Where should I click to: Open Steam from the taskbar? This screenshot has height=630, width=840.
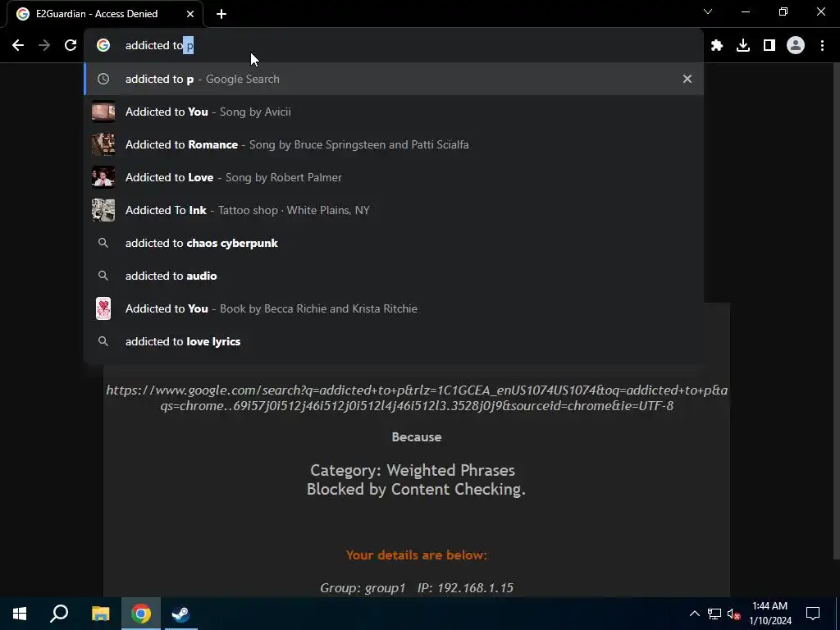click(x=180, y=614)
